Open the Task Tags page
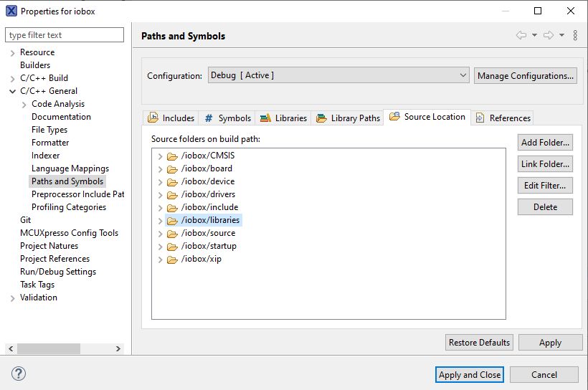Image resolution: width=588 pixels, height=390 pixels. [37, 285]
